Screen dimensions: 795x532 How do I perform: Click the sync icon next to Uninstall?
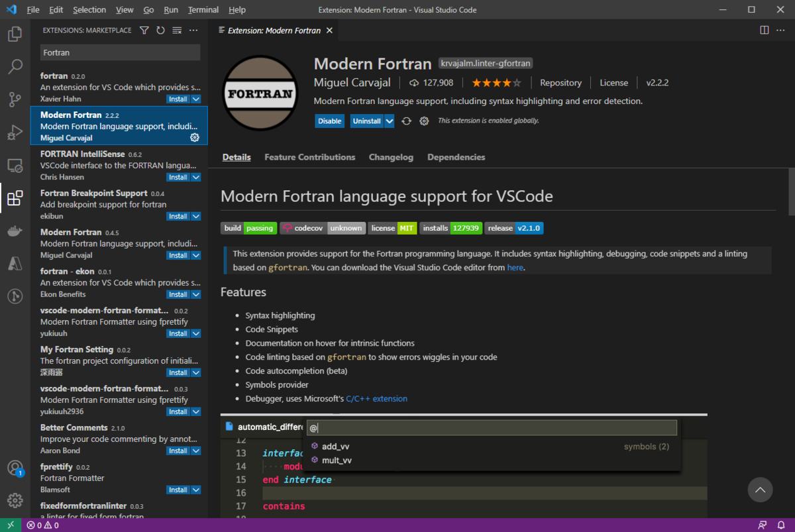pyautogui.click(x=407, y=121)
